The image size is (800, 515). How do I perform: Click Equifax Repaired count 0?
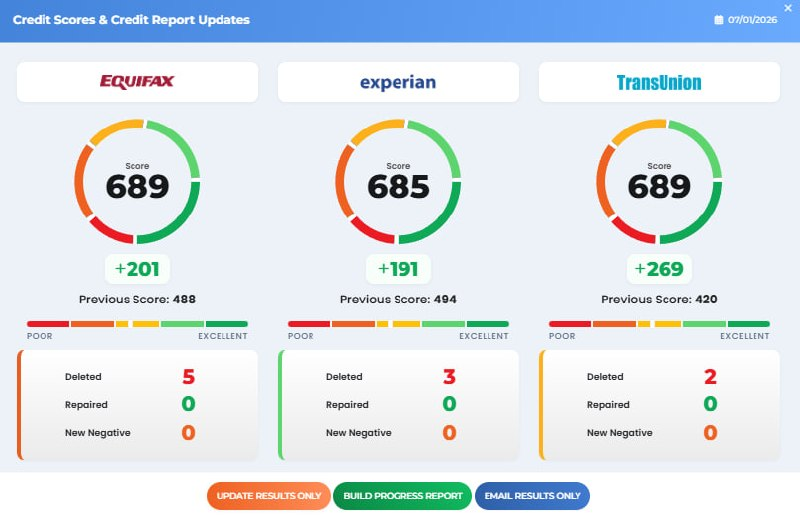click(188, 404)
